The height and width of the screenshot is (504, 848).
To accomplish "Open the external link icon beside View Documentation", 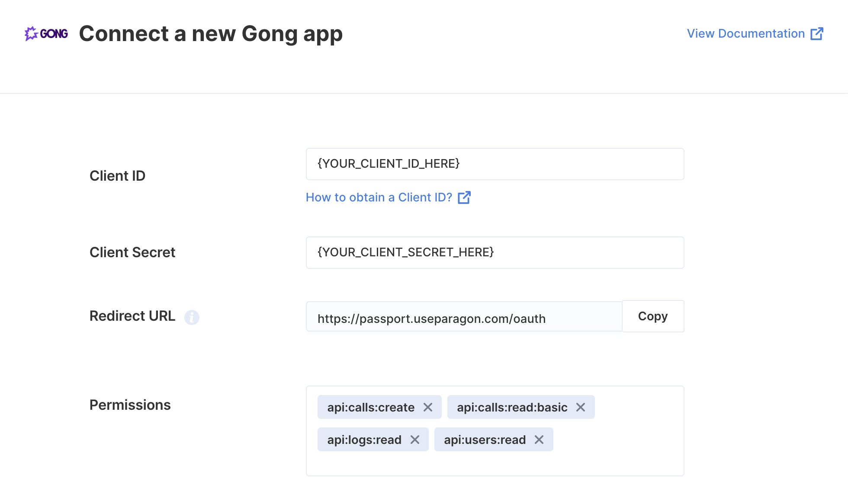I will pyautogui.click(x=817, y=34).
